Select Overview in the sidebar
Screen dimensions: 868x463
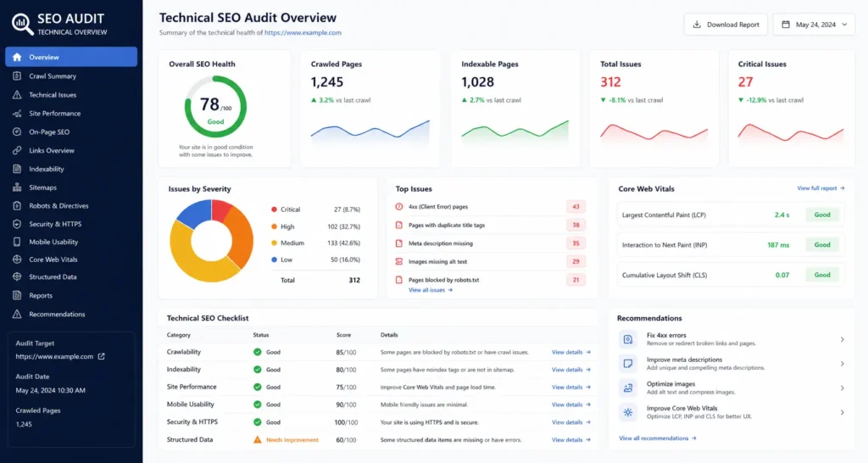tap(71, 57)
